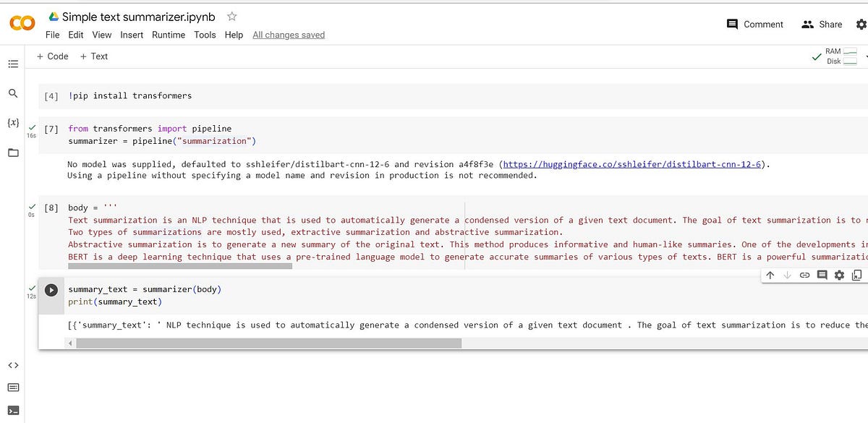Image resolution: width=868 pixels, height=423 pixels.
Task: Show the variable inspector {x} panel
Action: point(13,122)
